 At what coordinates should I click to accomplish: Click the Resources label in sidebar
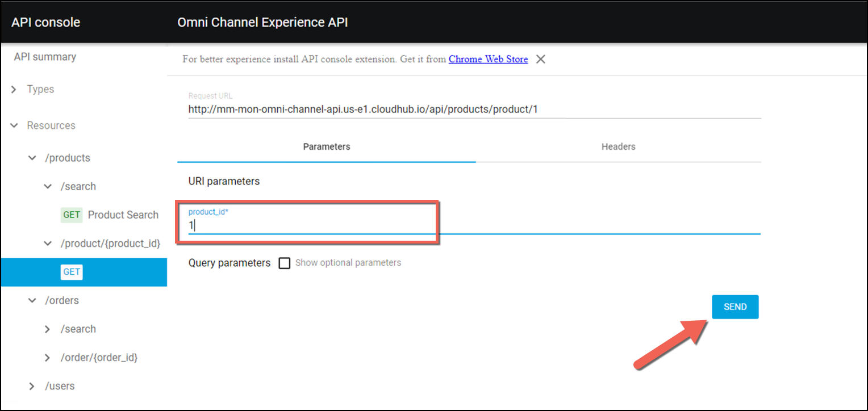pyautogui.click(x=51, y=125)
